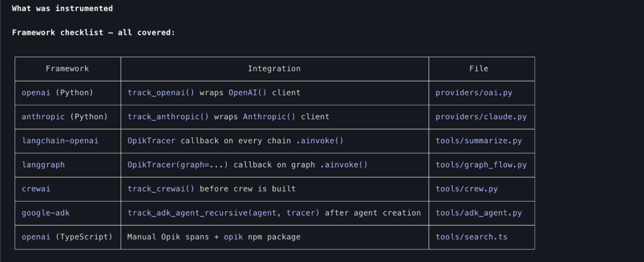Click the tools/search.ts file path
This screenshot has width=644, height=262.
tap(471, 237)
